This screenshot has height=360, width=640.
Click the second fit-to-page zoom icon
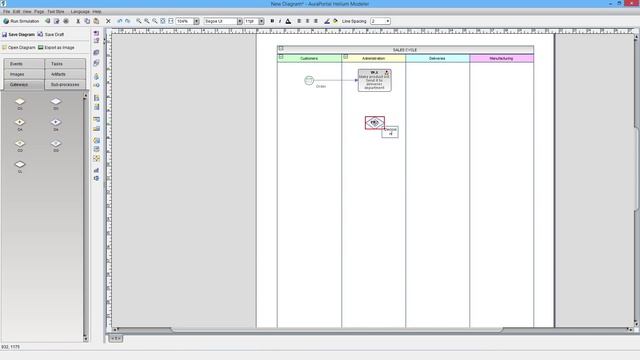(171, 21)
